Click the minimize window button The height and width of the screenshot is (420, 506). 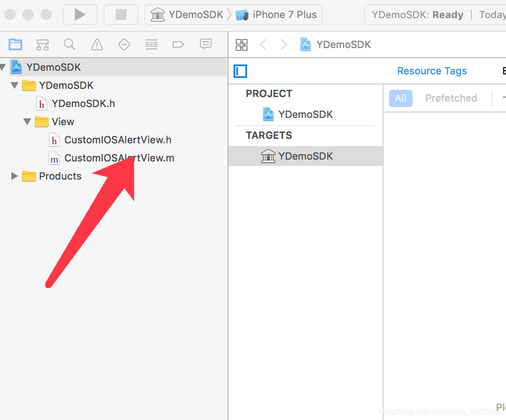[x=28, y=15]
